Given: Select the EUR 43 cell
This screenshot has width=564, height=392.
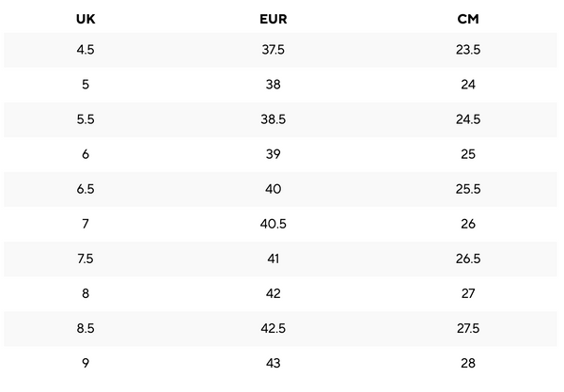Looking at the screenshot, I should (x=274, y=363).
